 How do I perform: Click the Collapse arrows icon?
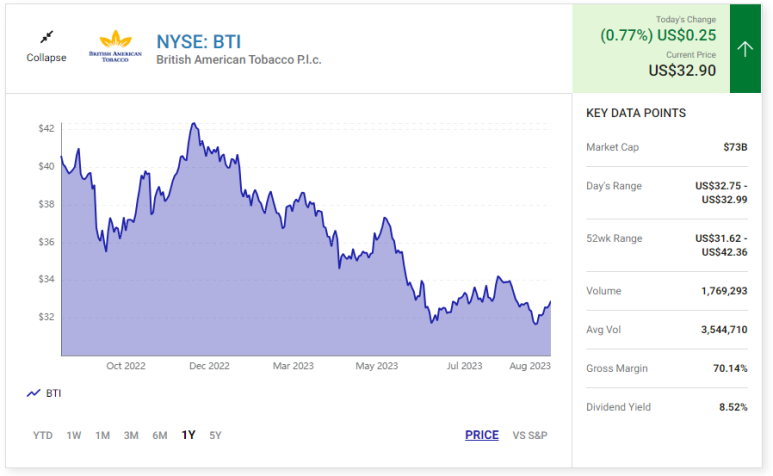coord(47,37)
